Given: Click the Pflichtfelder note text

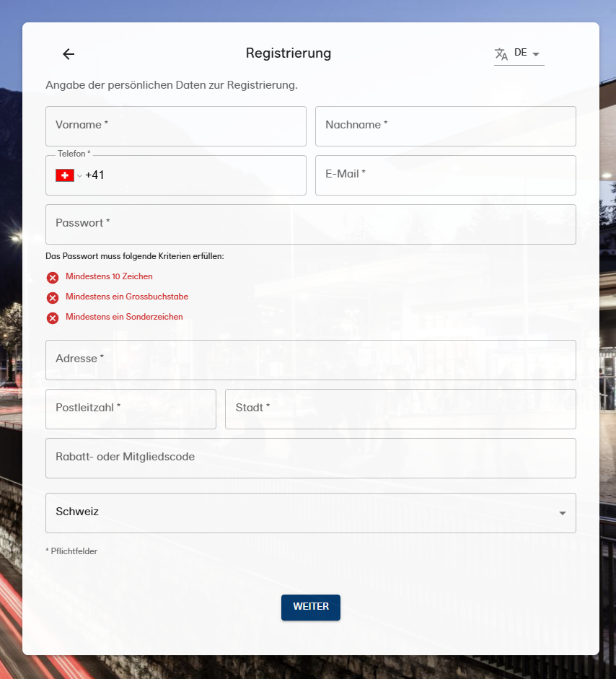Looking at the screenshot, I should coord(71,551).
